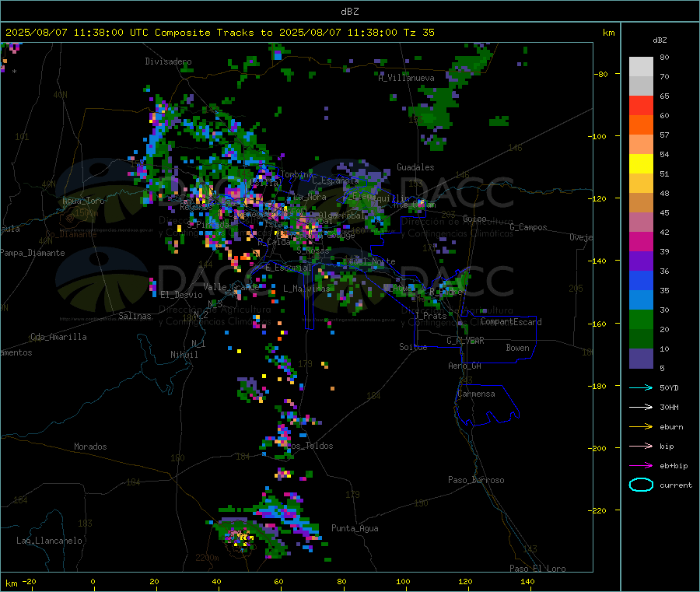Click the dBZ label above the color scale

[x=660, y=40]
